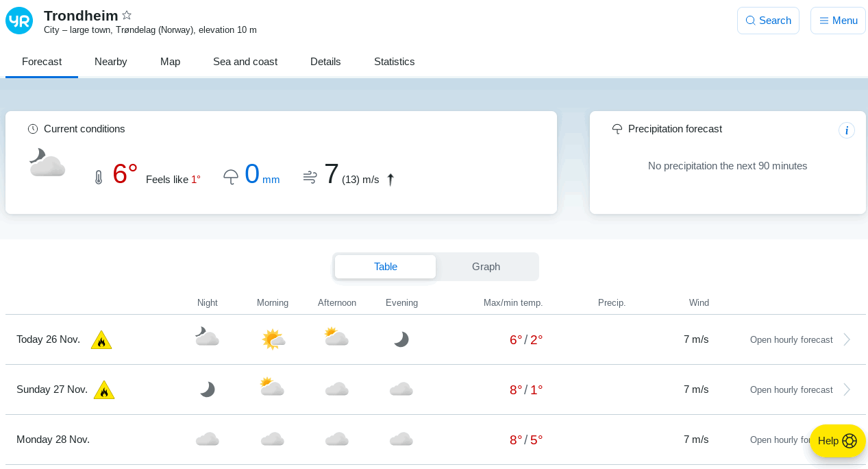Switch to the Statistics tab
This screenshot has height=469, width=868.
(x=394, y=62)
